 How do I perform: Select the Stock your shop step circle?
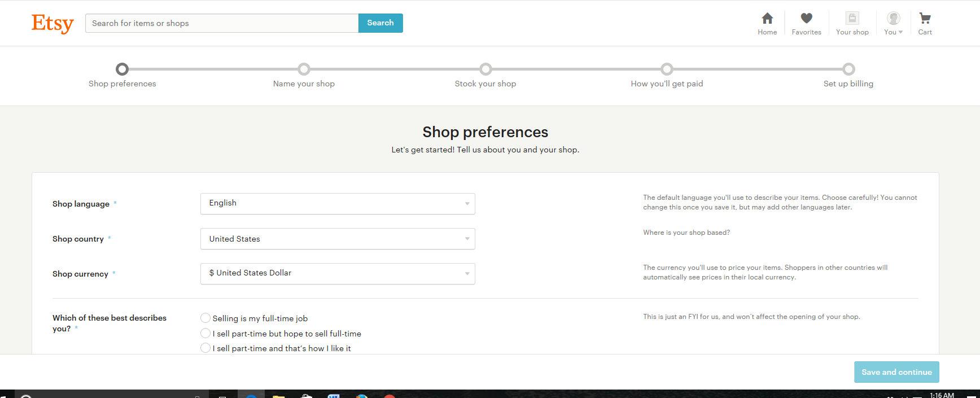point(485,69)
